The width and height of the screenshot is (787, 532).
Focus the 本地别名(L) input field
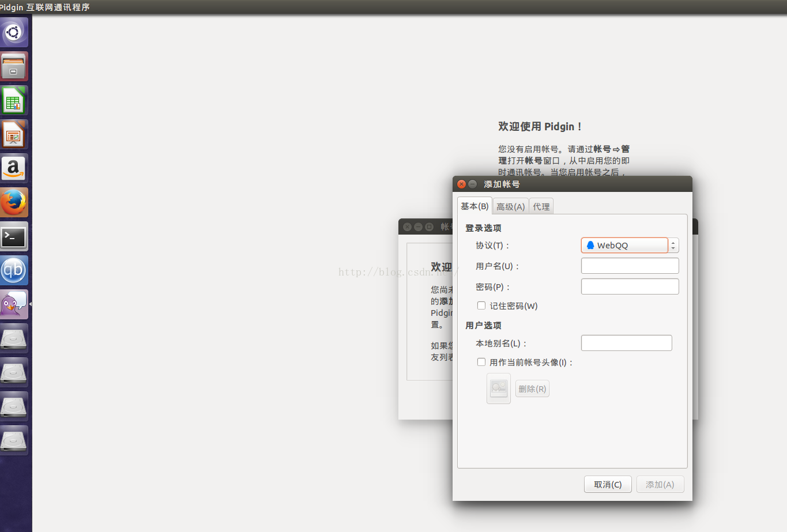[626, 343]
